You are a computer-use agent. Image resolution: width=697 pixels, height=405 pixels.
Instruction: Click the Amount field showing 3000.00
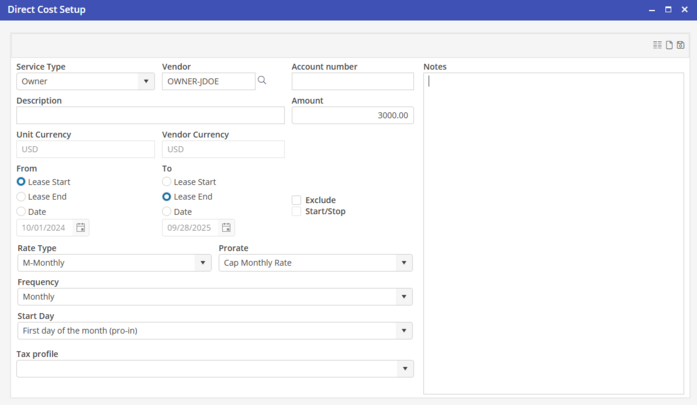352,116
